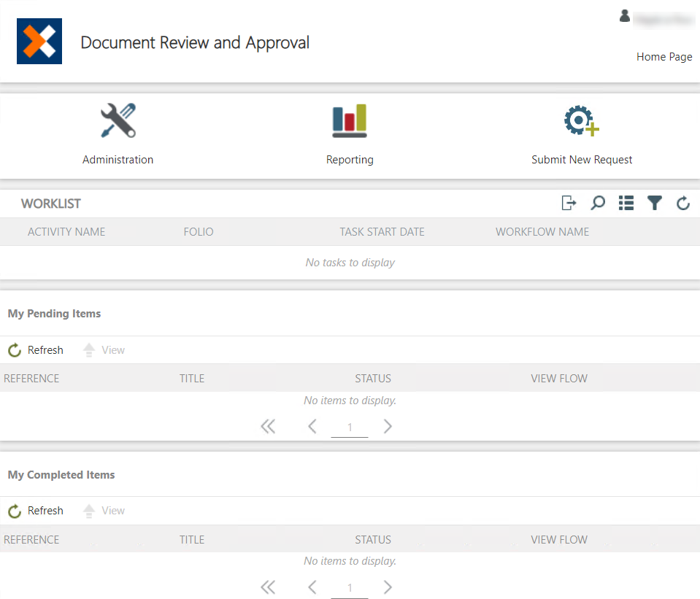The width and height of the screenshot is (700, 599).
Task: Refresh the My Completed Items list
Action: pyautogui.click(x=36, y=511)
